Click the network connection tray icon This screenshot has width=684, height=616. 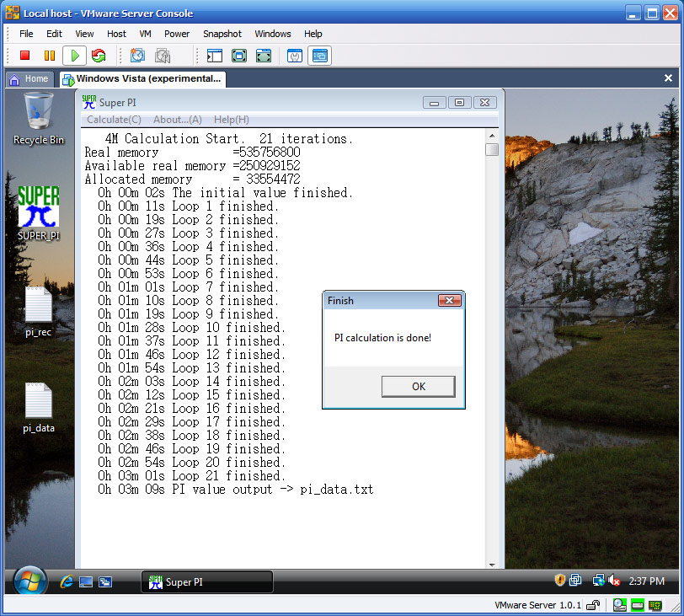click(x=598, y=581)
